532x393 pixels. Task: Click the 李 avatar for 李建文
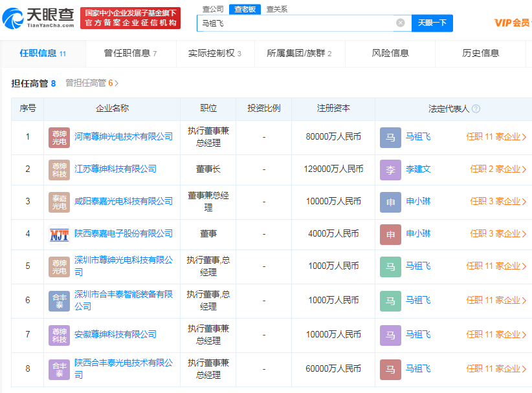coord(390,169)
